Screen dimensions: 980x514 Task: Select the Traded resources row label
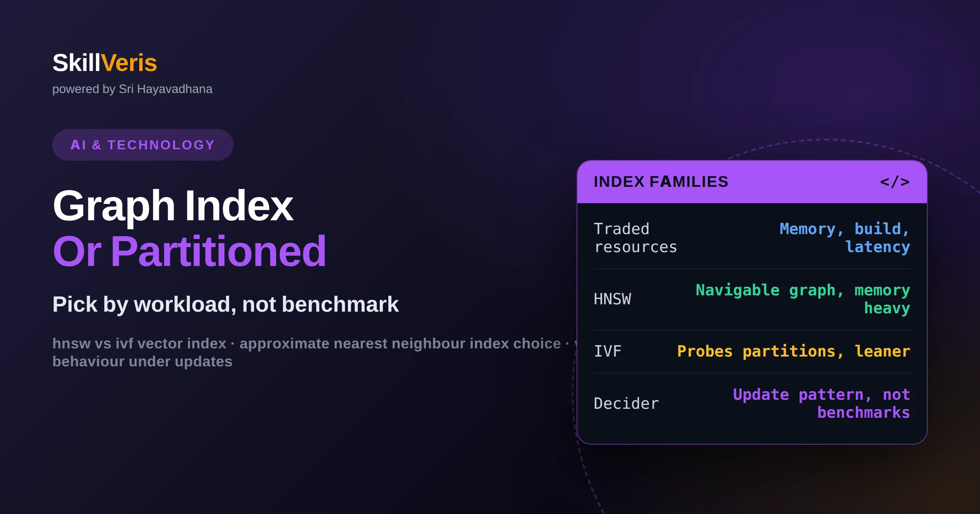point(635,238)
